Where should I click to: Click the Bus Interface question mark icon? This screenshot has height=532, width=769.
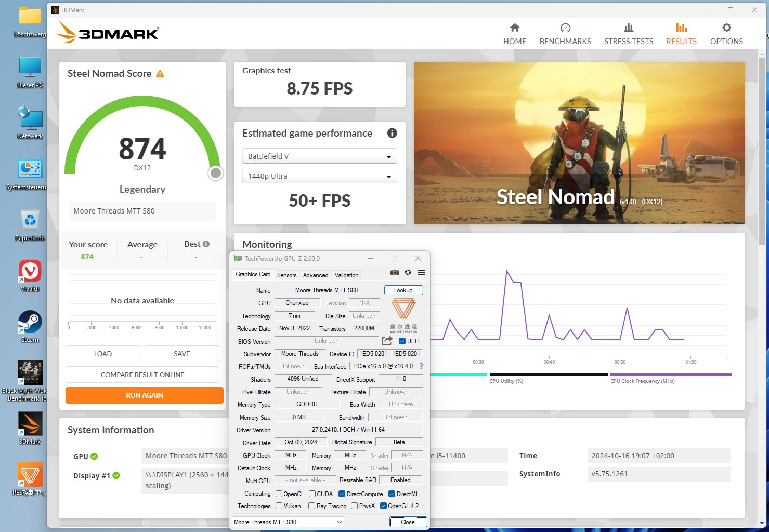click(421, 366)
